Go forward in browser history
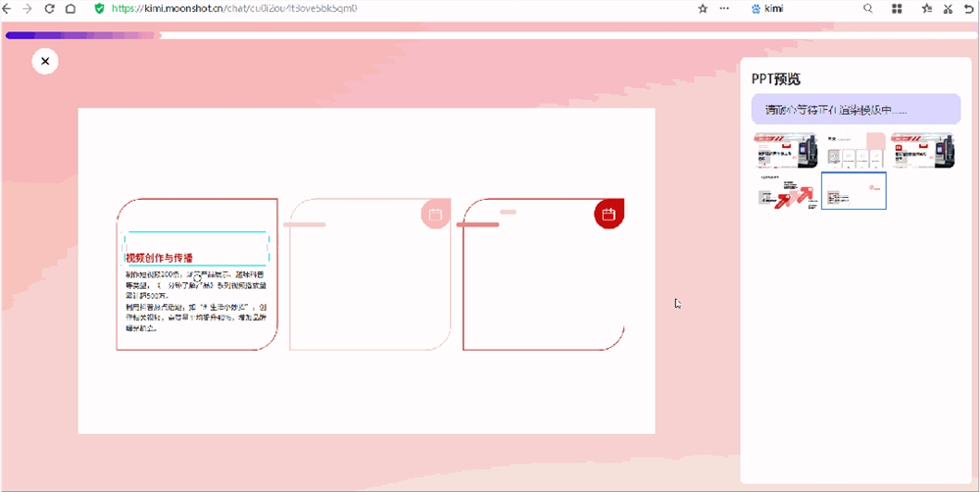This screenshot has height=492, width=980. point(26,9)
